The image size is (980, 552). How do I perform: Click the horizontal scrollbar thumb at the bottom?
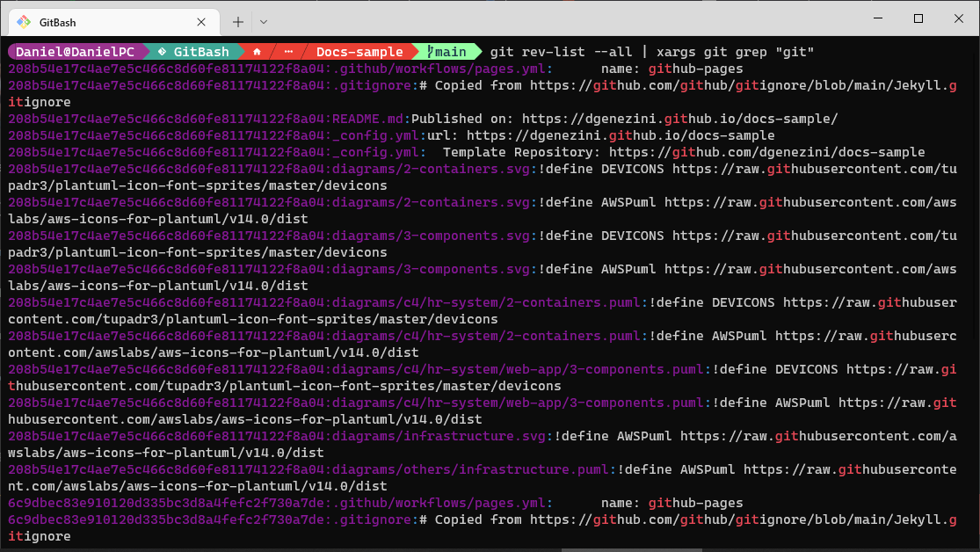click(632, 550)
